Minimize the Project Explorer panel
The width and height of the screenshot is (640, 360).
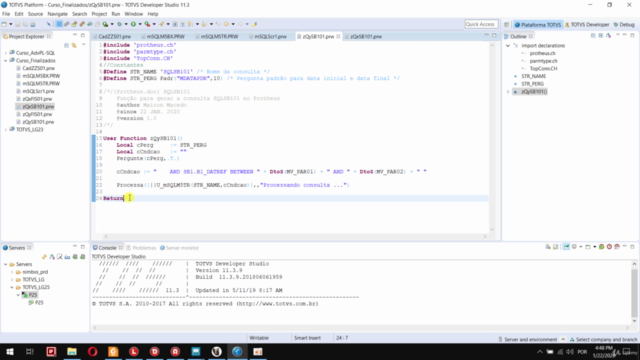[75, 36]
